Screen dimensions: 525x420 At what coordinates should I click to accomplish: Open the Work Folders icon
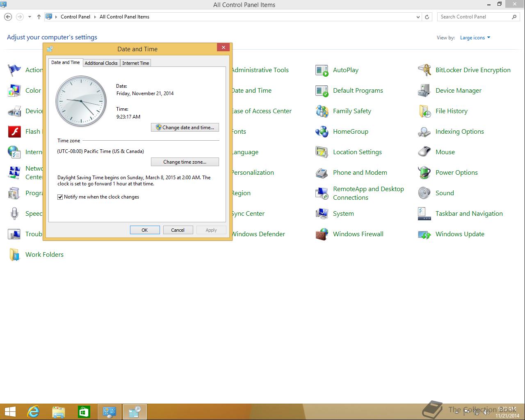[x=14, y=255]
